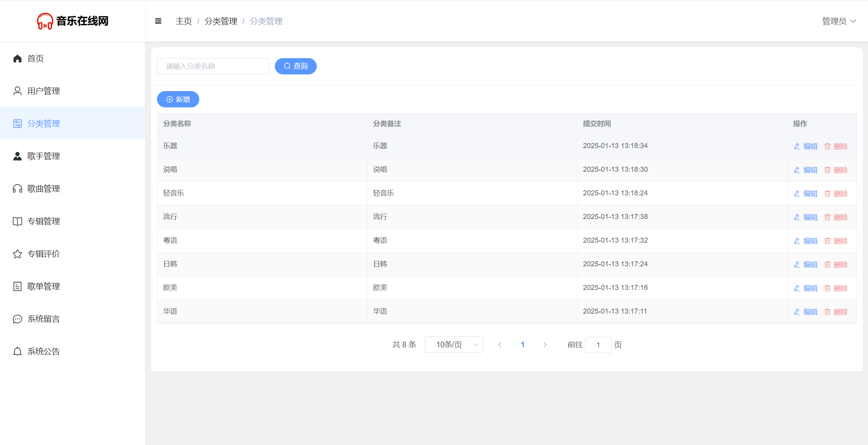868x445 pixels.
Task: Click 主页 in the breadcrumb
Action: [183, 21]
